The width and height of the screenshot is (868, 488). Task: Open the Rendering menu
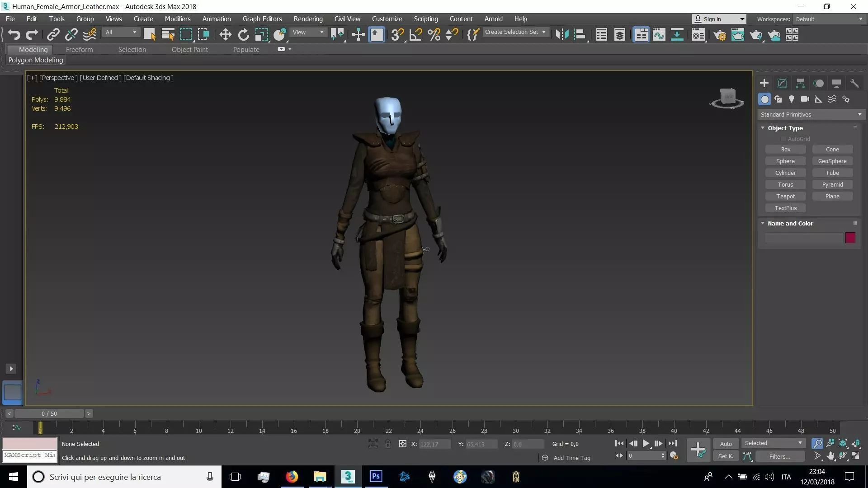[308, 19]
